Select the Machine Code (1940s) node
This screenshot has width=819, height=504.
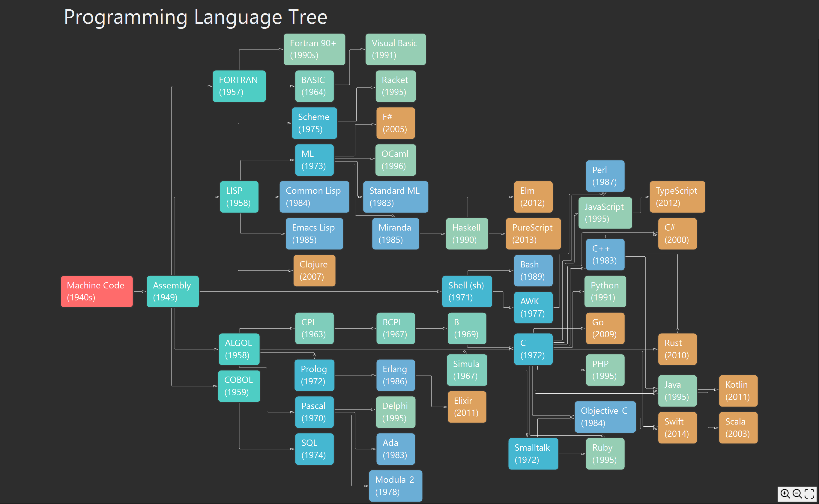click(97, 291)
